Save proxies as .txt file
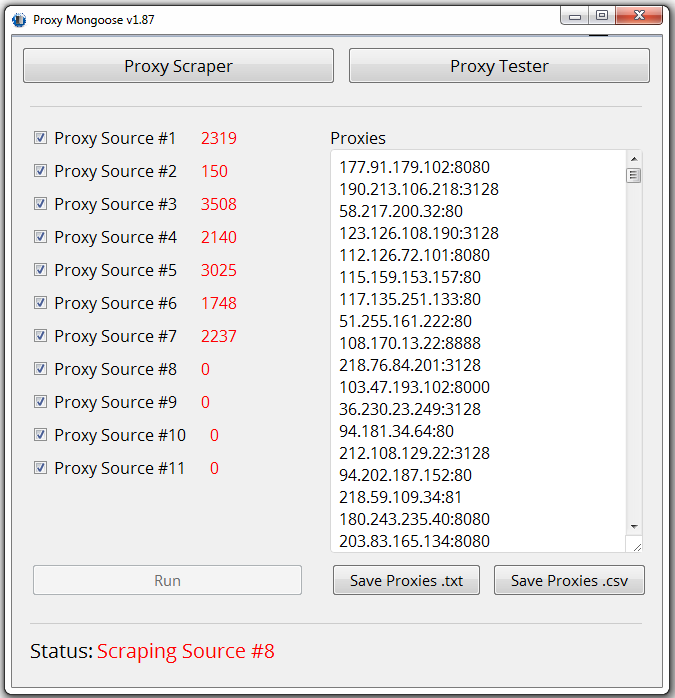This screenshot has width=675, height=698. click(406, 580)
